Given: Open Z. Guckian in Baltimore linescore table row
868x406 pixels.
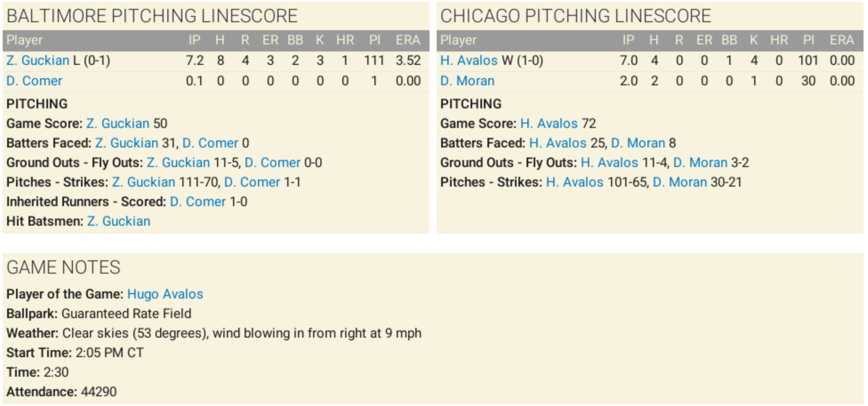Looking at the screenshot, I should coord(38,60).
